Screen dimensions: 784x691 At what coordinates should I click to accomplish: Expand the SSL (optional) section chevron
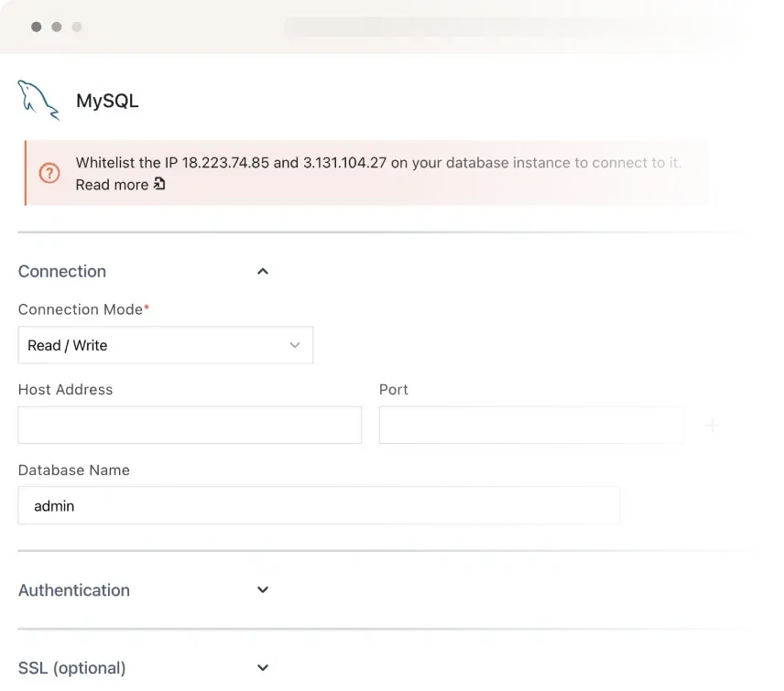263,667
